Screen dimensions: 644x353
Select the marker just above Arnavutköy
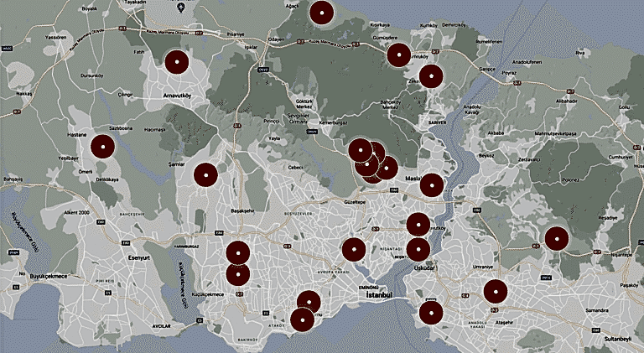point(176,62)
